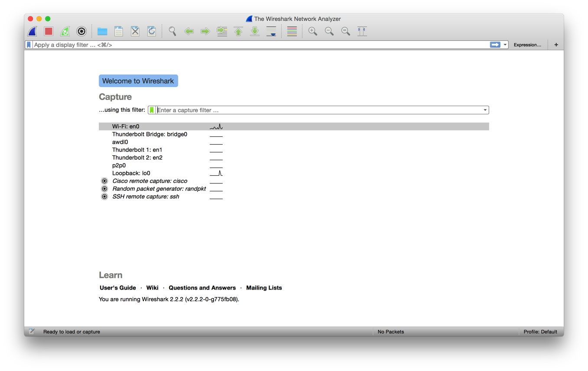
Task: Zoom out on packet text
Action: click(329, 31)
